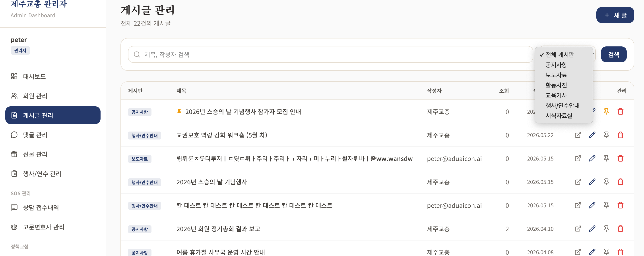Open title 여름 휴가철 사무국 운영 시간 안내
Screen dimensions: 644x256
click(x=221, y=252)
